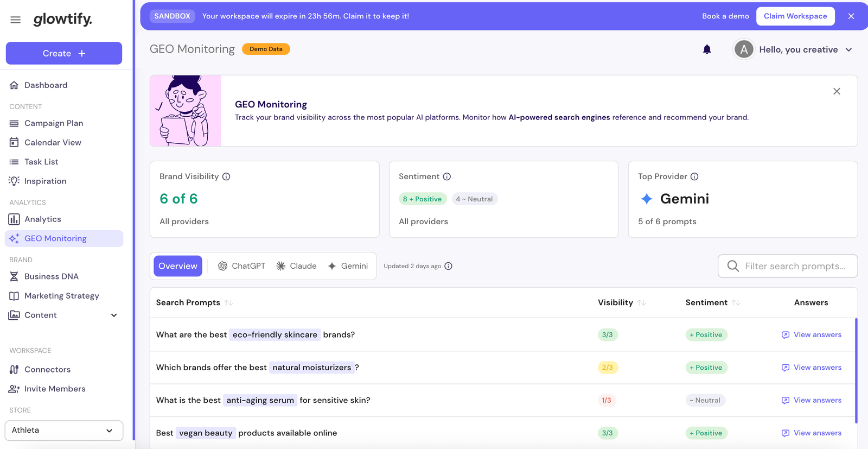Image resolution: width=868 pixels, height=449 pixels.
Task: Click the vegan beauty keyword tag
Action: coord(206,433)
